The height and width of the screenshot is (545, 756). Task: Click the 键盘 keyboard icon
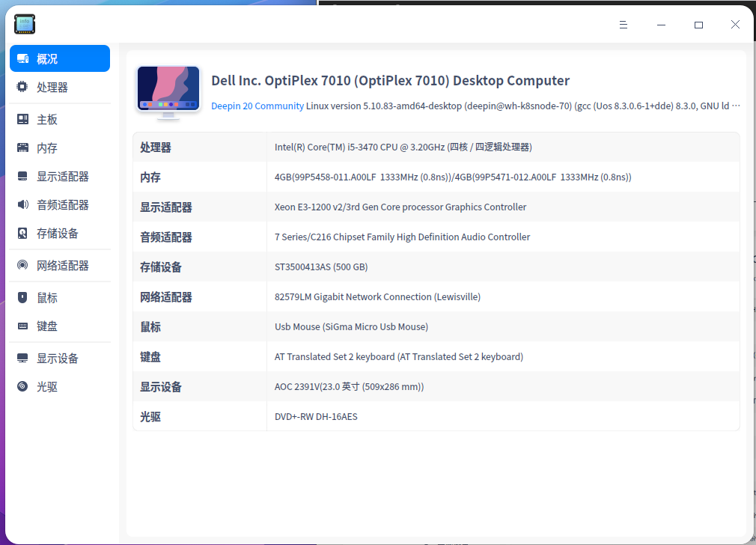(x=22, y=326)
